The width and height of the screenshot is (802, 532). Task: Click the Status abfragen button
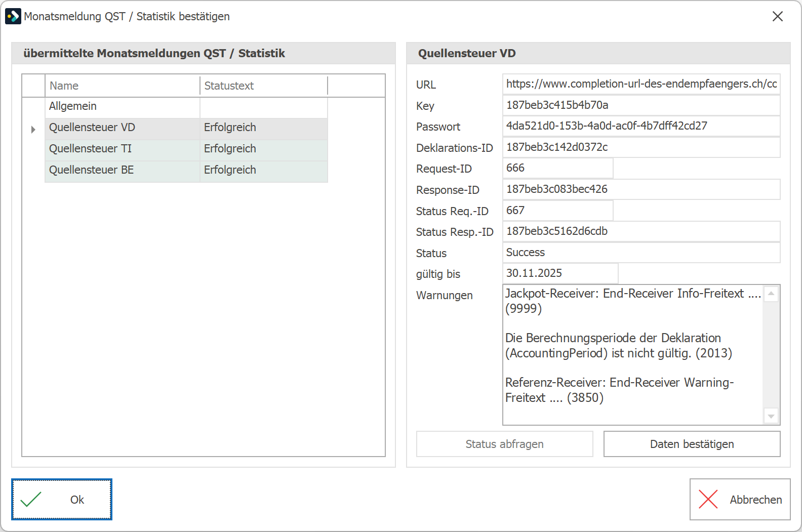[x=504, y=444]
